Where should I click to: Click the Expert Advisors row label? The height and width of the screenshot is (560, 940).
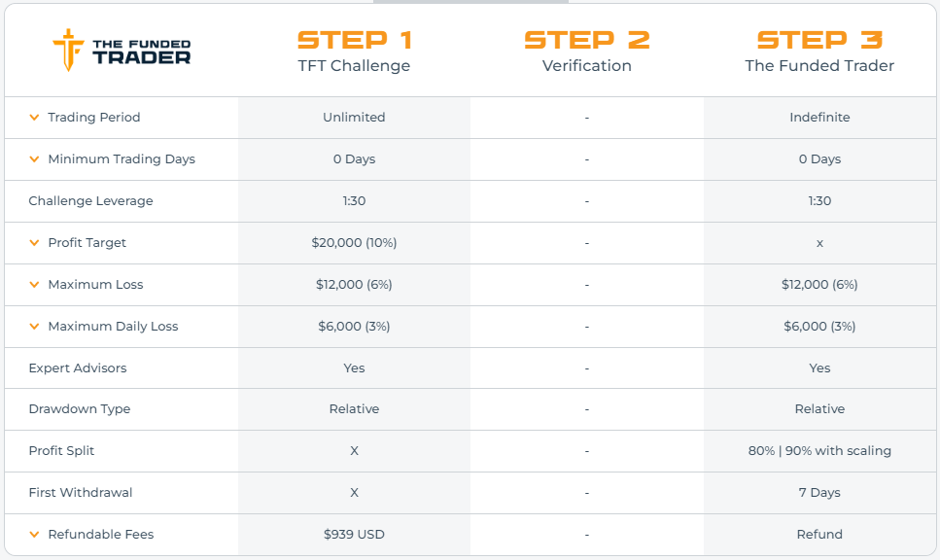pyautogui.click(x=78, y=368)
